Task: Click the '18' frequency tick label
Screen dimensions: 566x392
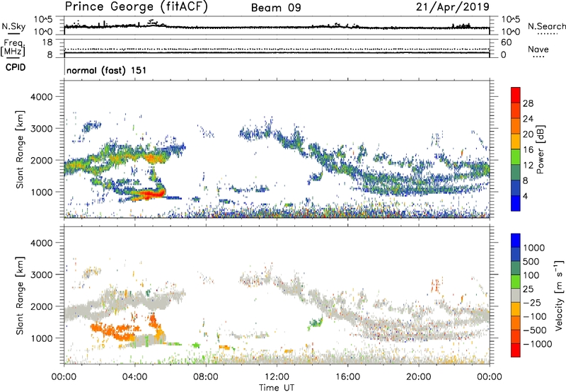Action: tap(47, 42)
